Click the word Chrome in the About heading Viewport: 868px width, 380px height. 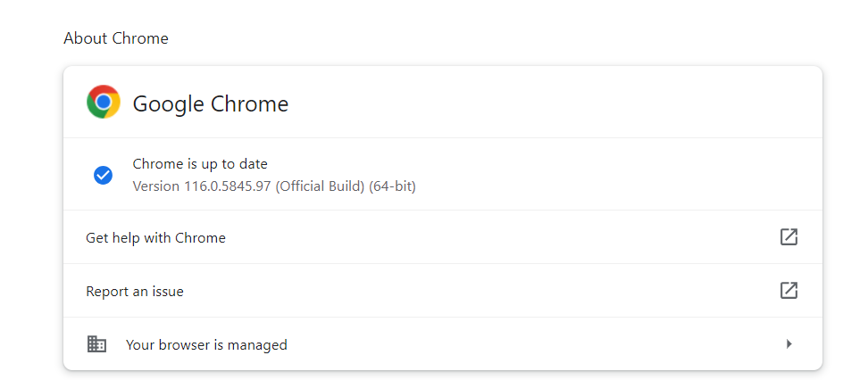140,38
